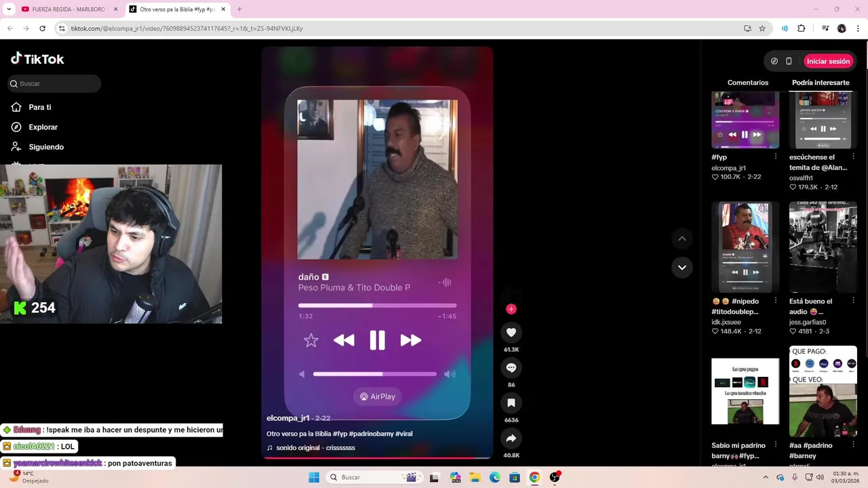Open the #fyp recommended video thumbnail
868x488 pixels.
coord(745,121)
